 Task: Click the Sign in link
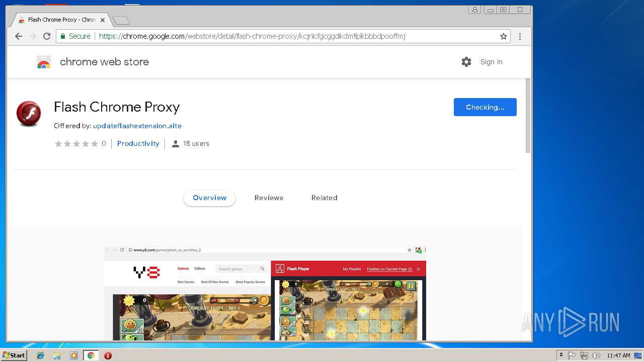(x=492, y=62)
